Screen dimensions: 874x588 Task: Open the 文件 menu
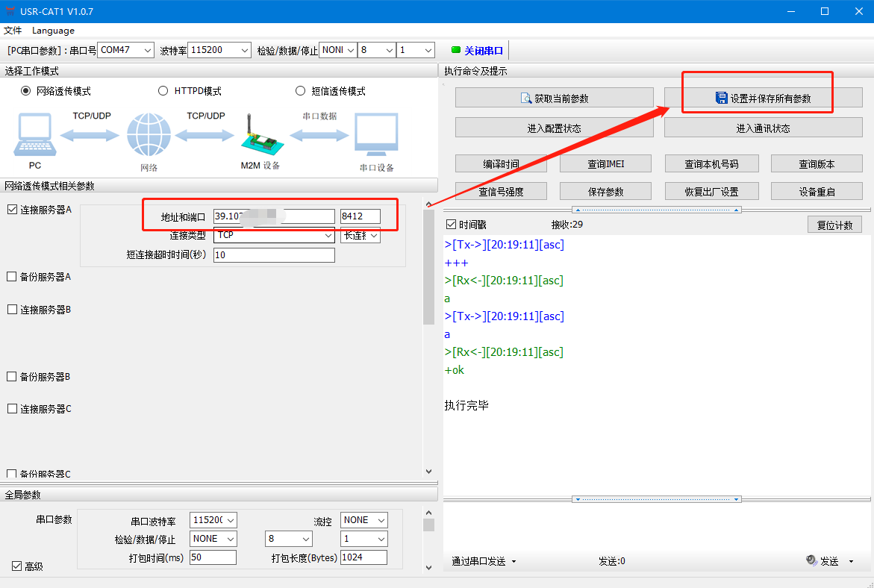point(13,31)
